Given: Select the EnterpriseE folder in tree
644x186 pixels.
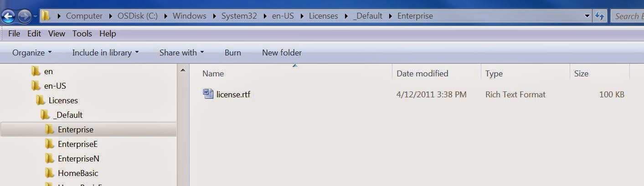Looking at the screenshot, I should (72, 144).
